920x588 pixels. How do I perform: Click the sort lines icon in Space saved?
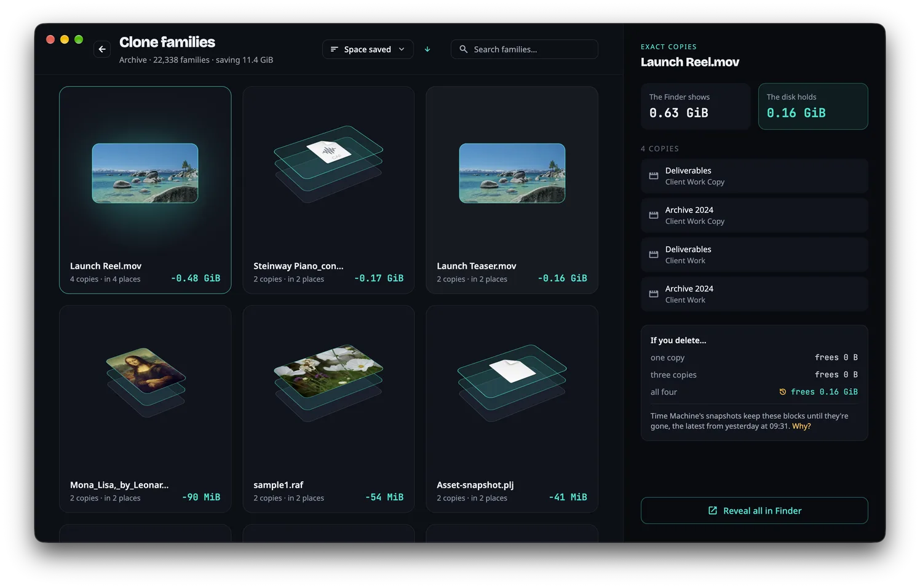tap(335, 49)
